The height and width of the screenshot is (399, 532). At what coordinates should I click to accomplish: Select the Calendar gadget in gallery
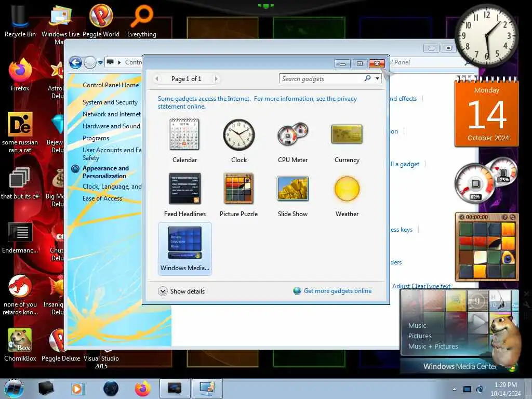(x=184, y=141)
